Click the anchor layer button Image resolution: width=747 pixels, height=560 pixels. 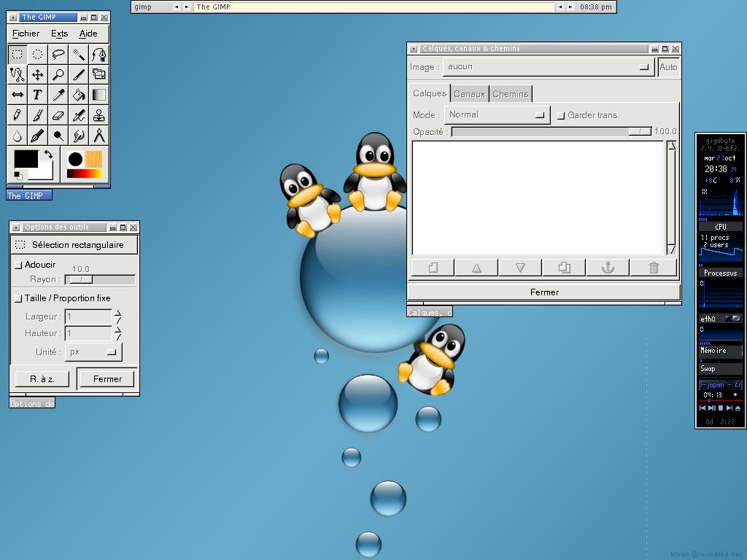pyautogui.click(x=608, y=268)
